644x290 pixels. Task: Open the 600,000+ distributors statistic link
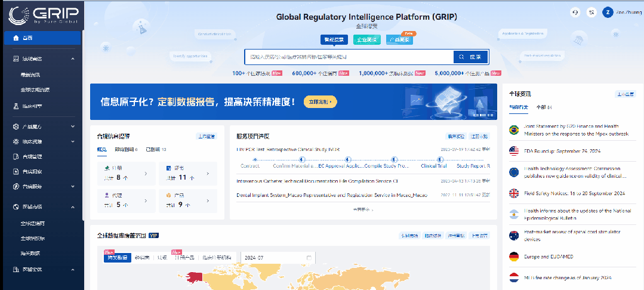click(x=321, y=73)
